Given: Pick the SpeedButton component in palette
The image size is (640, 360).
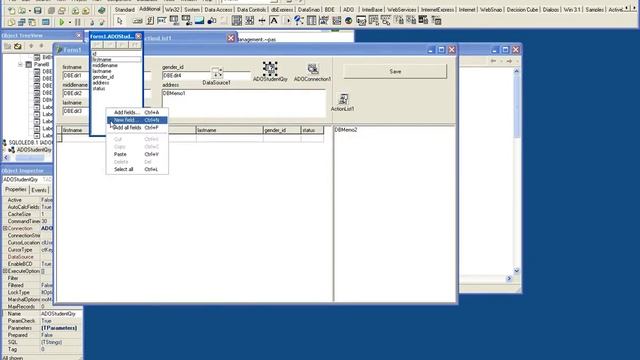Looking at the screenshot, I should pyautogui.click(x=150, y=20).
